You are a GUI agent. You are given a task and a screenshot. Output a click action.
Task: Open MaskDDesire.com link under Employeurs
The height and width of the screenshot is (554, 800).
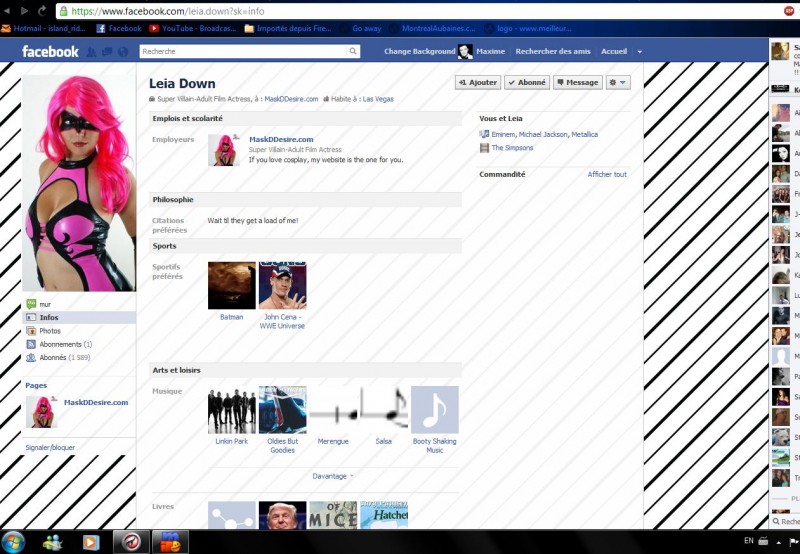[281, 139]
